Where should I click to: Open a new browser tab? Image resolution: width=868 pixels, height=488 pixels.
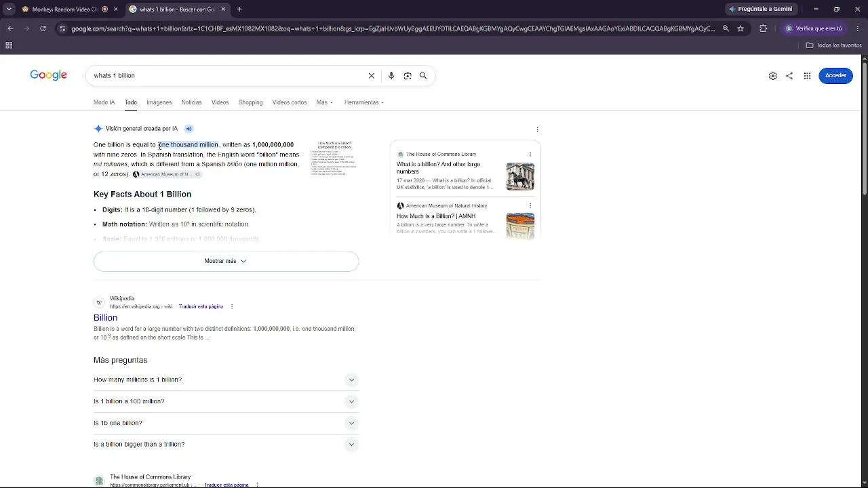click(x=239, y=9)
